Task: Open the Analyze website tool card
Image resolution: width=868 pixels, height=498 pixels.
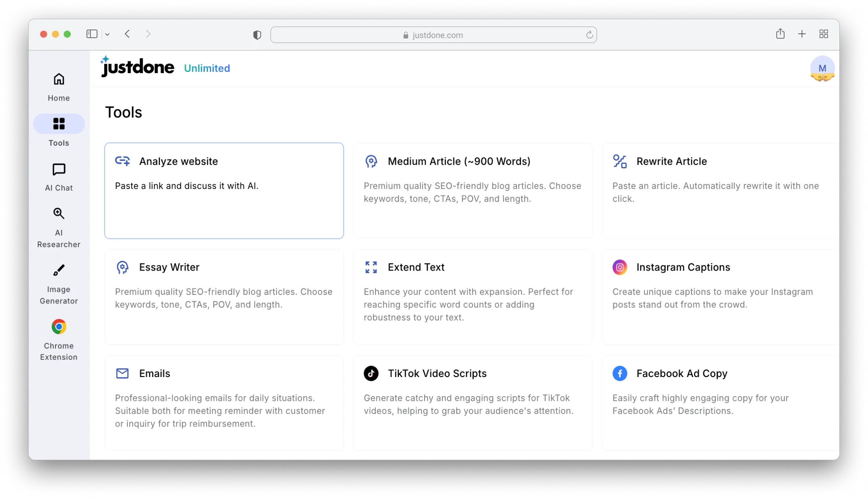Action: (x=224, y=190)
